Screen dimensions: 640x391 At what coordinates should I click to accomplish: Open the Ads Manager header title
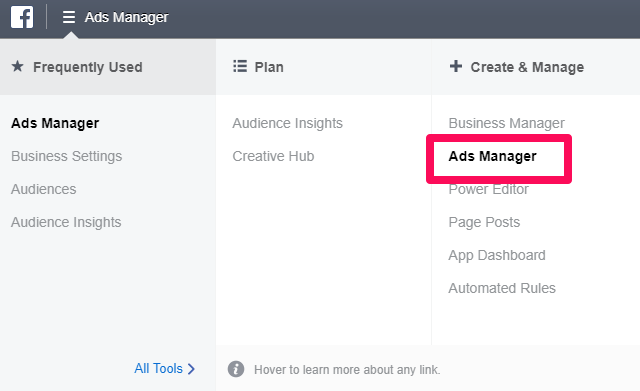(127, 17)
